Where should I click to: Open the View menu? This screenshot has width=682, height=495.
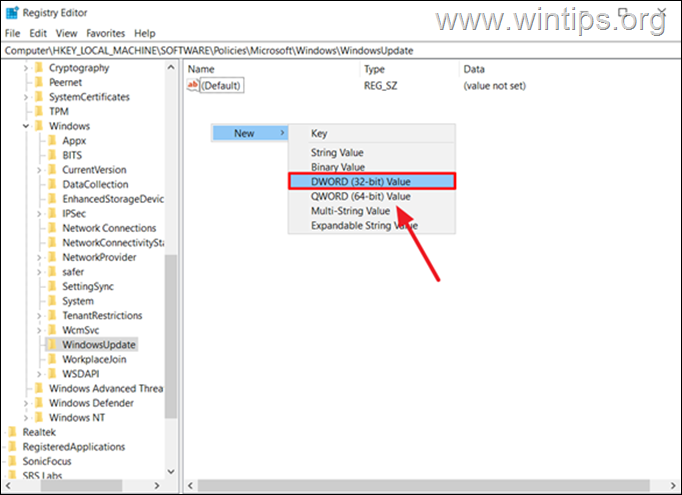pos(66,33)
